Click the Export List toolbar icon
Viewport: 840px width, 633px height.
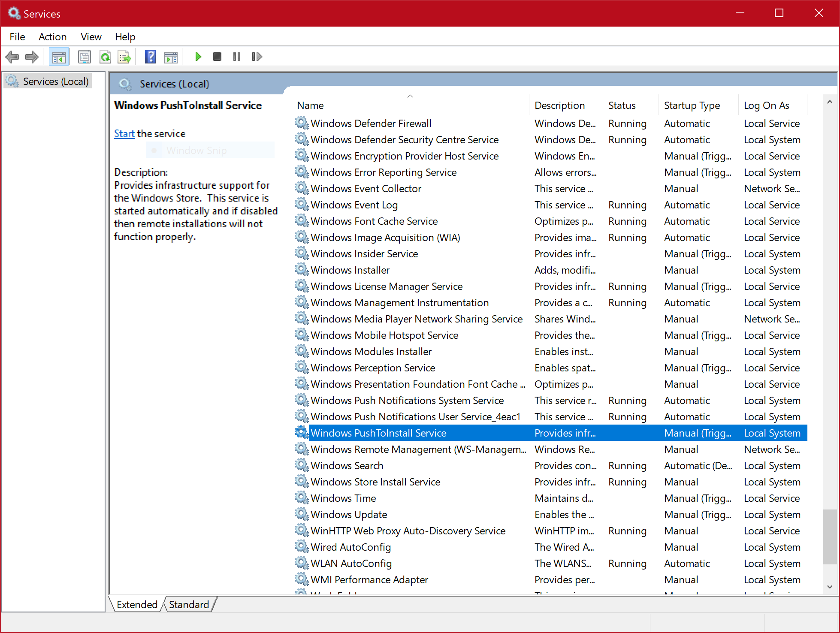tap(124, 57)
